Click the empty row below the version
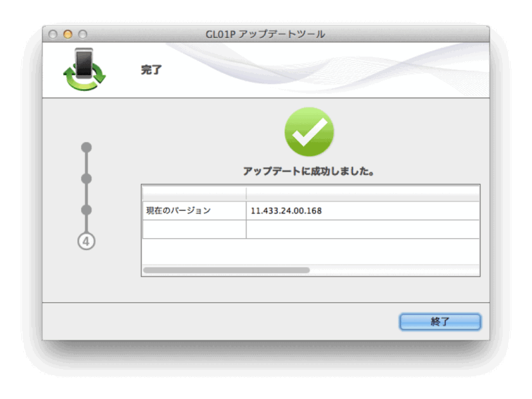The height and width of the screenshot is (399, 532). coord(309,227)
